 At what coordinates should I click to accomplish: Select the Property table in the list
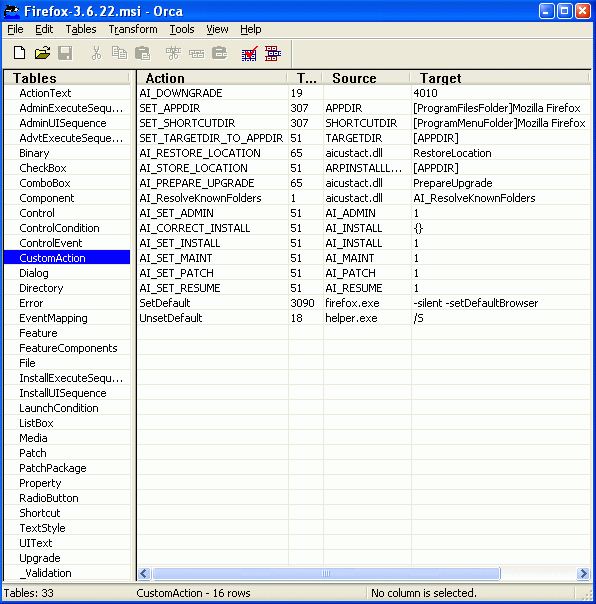[40, 483]
